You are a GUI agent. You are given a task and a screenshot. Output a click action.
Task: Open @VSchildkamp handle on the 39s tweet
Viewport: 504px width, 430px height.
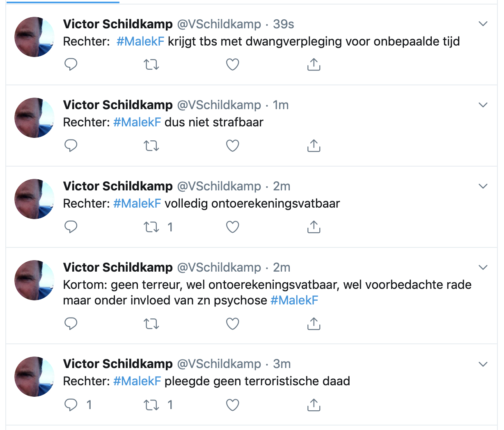(x=219, y=24)
